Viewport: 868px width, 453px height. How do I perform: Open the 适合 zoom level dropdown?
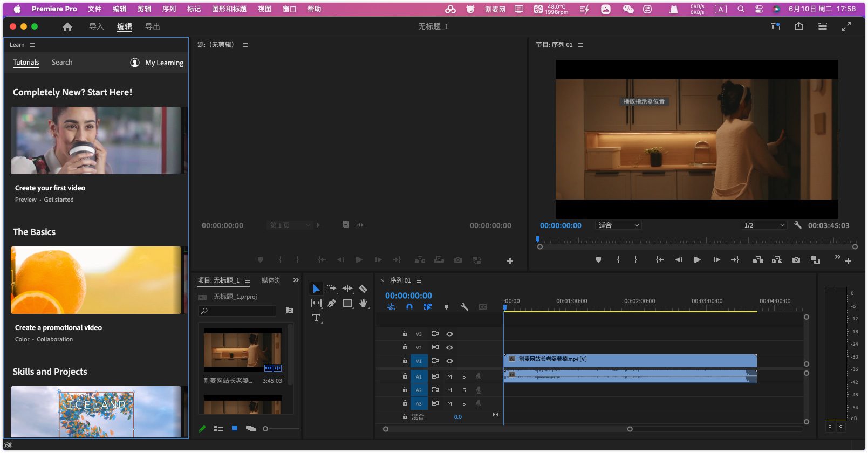[618, 225]
